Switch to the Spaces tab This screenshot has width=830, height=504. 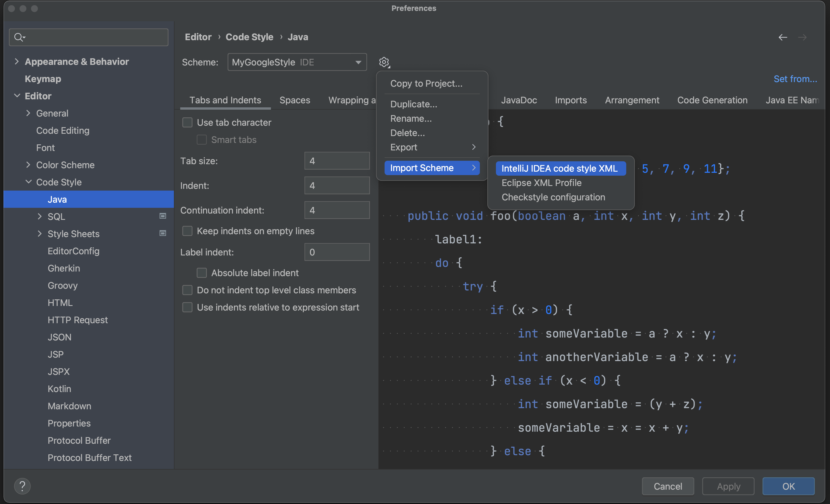click(x=294, y=100)
